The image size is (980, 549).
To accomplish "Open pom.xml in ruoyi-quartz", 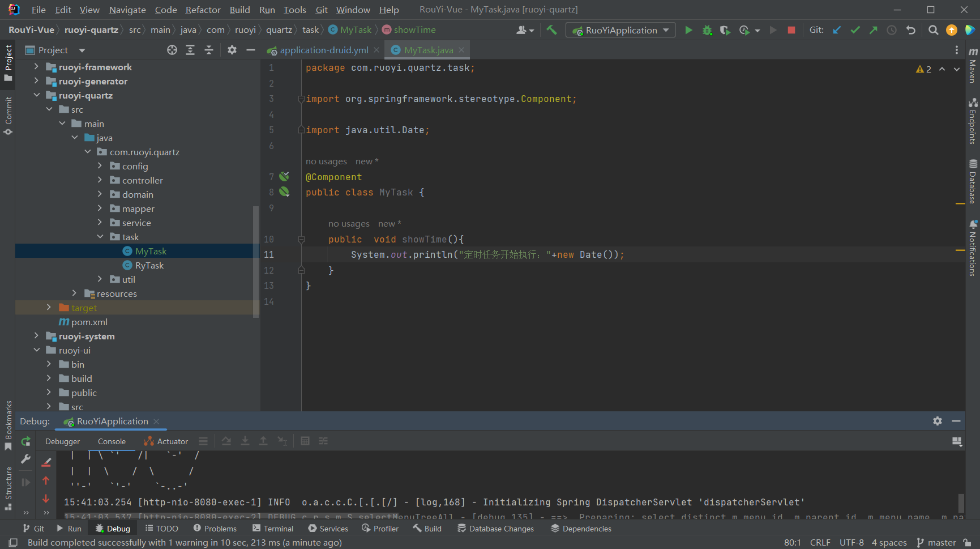I will coord(89,322).
